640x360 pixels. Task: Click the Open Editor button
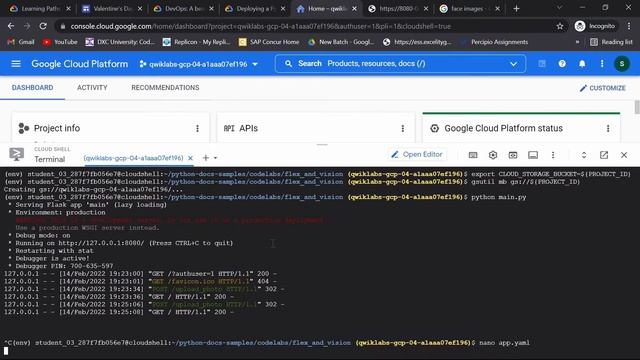pyautogui.click(x=417, y=154)
